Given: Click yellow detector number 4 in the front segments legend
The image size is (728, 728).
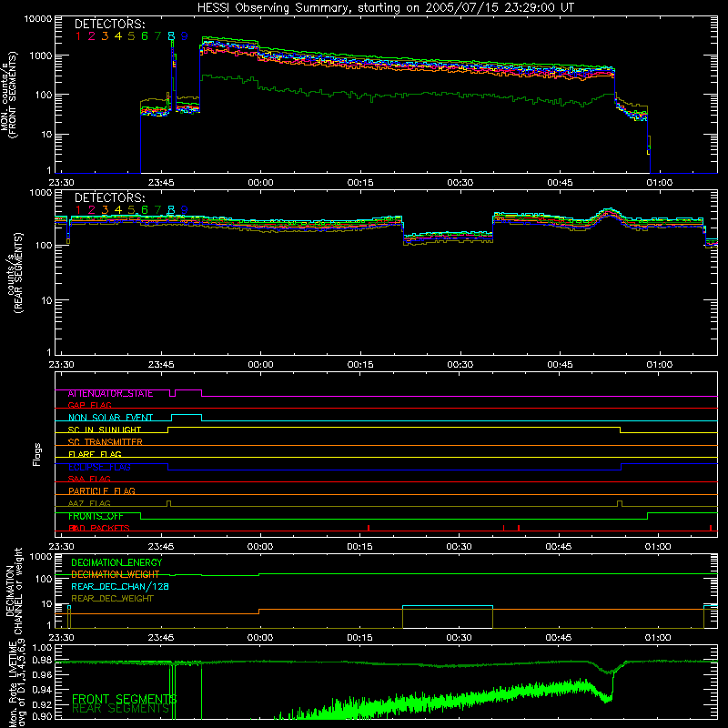Looking at the screenshot, I should point(118,36).
